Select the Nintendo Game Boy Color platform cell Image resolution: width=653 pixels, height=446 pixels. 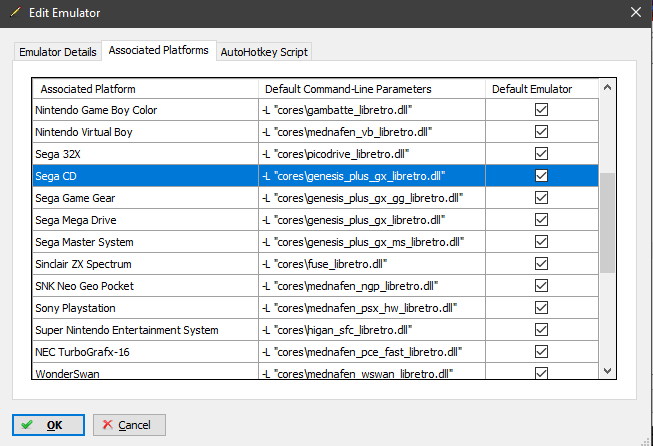pyautogui.click(x=145, y=110)
